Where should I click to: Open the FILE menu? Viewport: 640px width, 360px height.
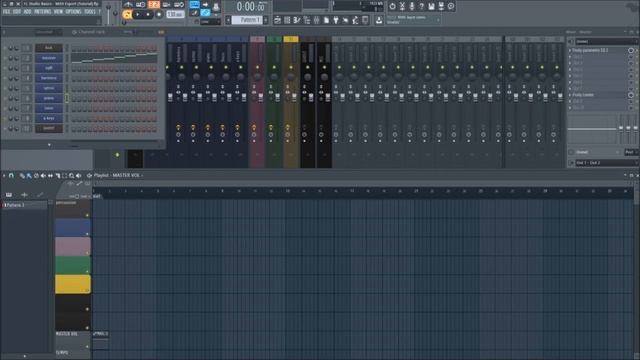point(6,12)
